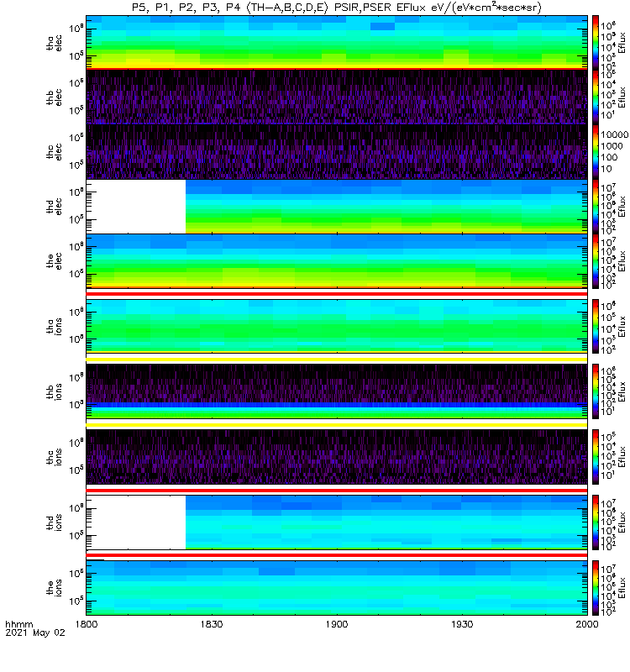Click the 1830 time axis label

(212, 624)
